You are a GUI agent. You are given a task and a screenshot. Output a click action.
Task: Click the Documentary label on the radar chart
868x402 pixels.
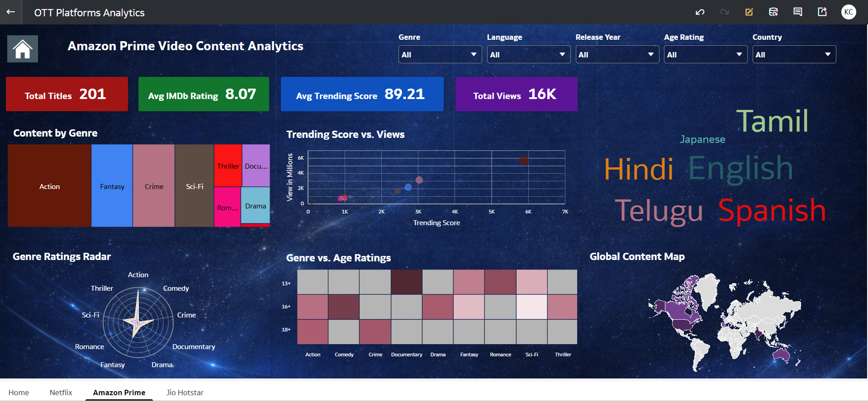tap(194, 346)
